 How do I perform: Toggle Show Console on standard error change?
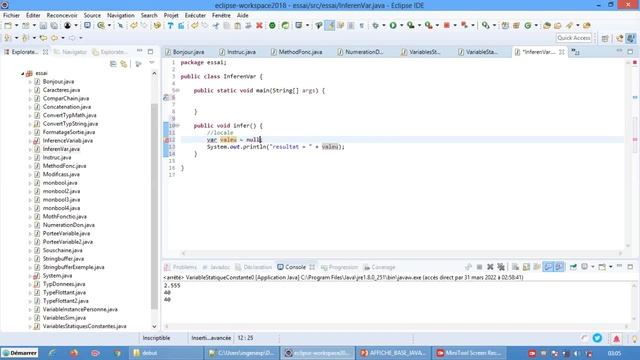[559, 267]
